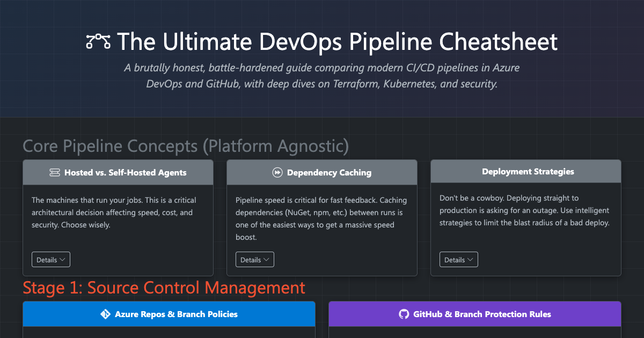Screen dimensions: 644x338
Task: Click the "Don't be a cowboy" paragraph
Action: [x=525, y=210]
